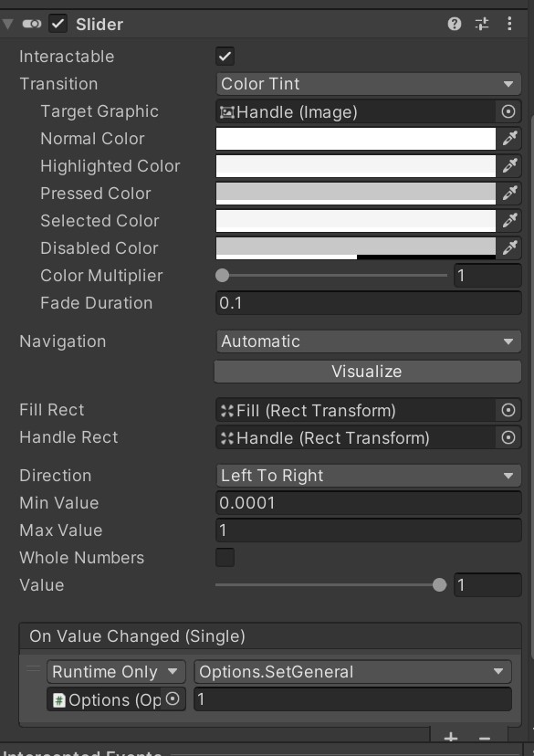Screen dimensions: 534x756
Task: Click the Normal Color eyedropper
Action: click(510, 139)
